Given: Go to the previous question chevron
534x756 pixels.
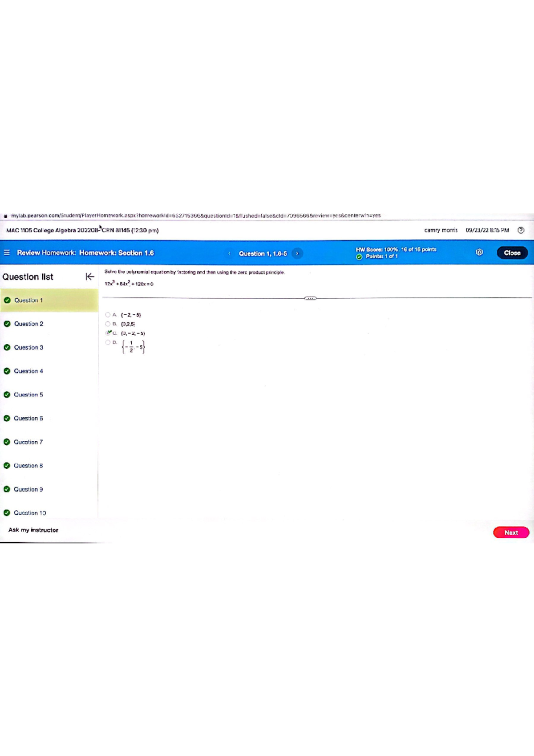Looking at the screenshot, I should click(x=229, y=253).
